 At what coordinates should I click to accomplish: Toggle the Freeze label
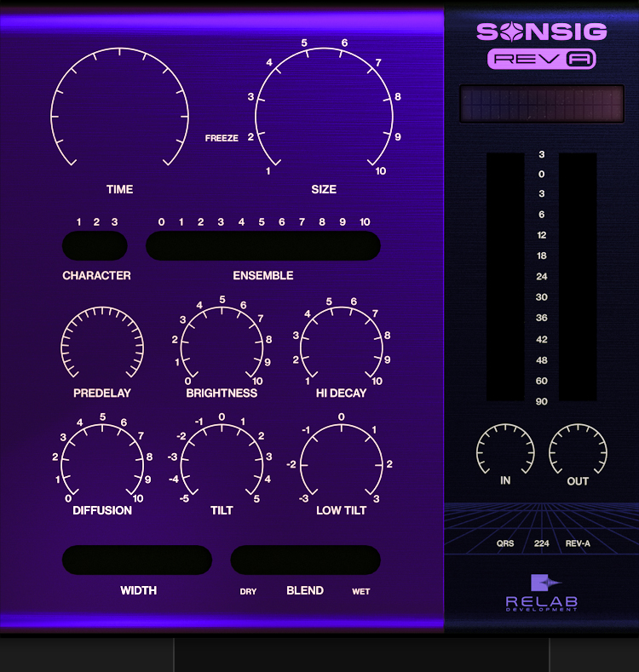click(222, 138)
